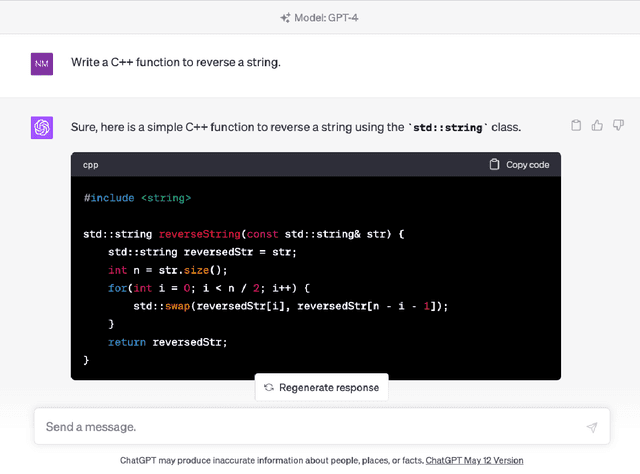The width and height of the screenshot is (640, 474).
Task: Click the reverseString function signature line
Action: click(245, 234)
